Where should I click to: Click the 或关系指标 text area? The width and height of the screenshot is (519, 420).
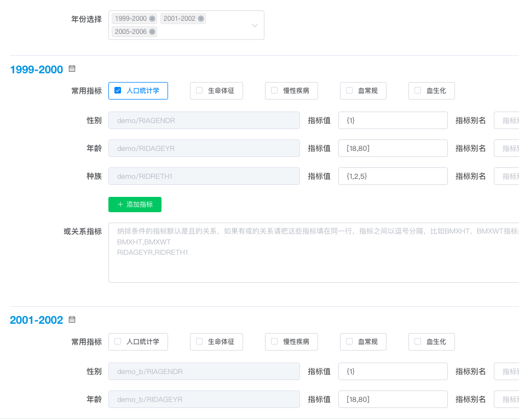[314, 253]
